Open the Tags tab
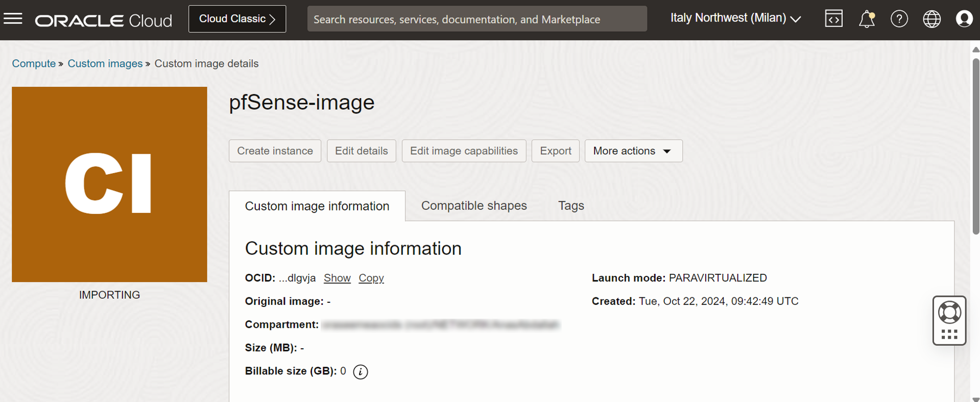Image resolution: width=980 pixels, height=402 pixels. click(x=571, y=205)
